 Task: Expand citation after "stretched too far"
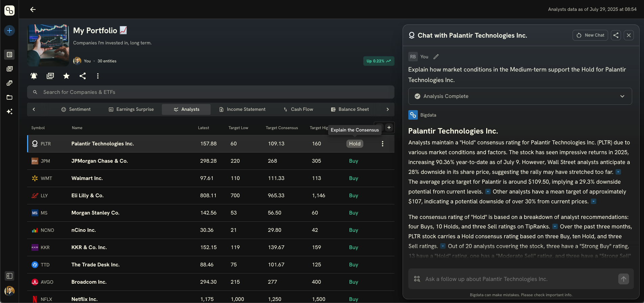618,172
